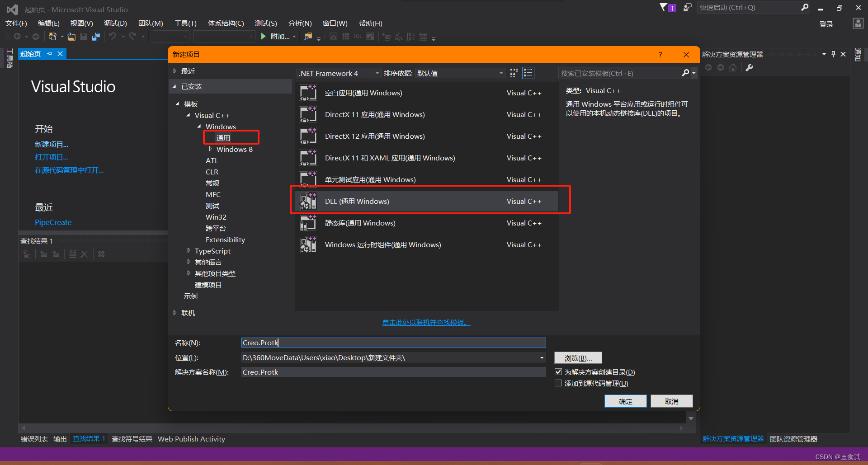
Task: Open the .NET Framework 4 dropdown
Action: pos(339,73)
